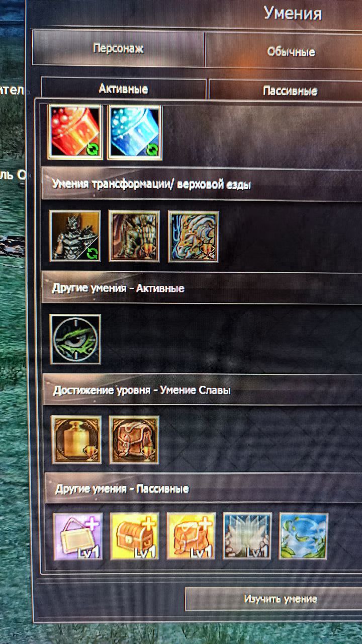Select the orange backpack Lv1 passive skill
Image resolution: width=362 pixels, height=644 pixels.
coord(191,536)
